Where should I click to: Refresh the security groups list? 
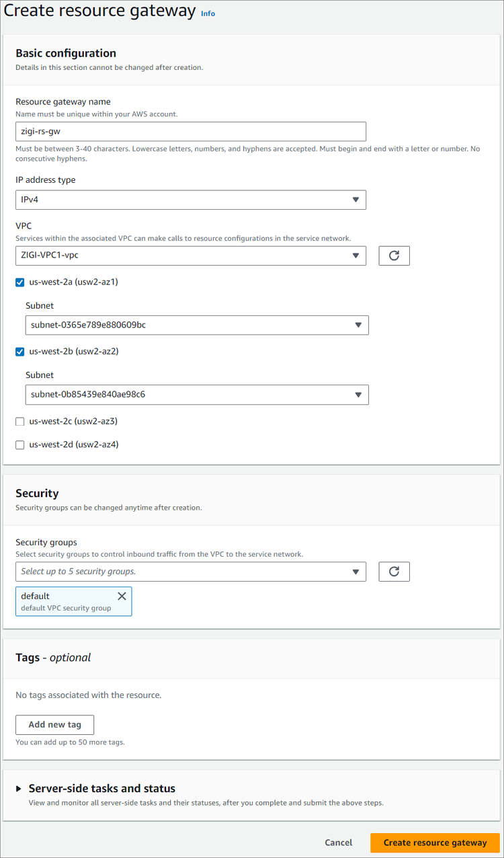pos(394,572)
